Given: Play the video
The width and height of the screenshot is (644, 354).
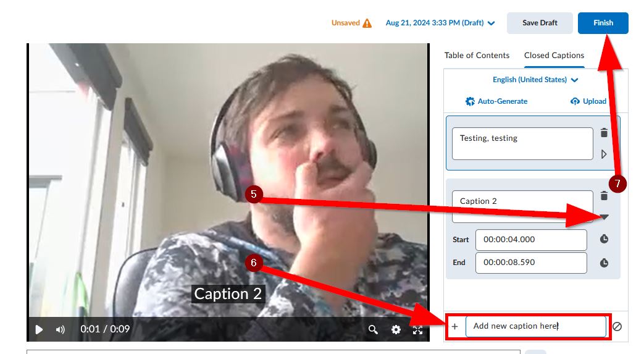Looking at the screenshot, I should tap(39, 329).
